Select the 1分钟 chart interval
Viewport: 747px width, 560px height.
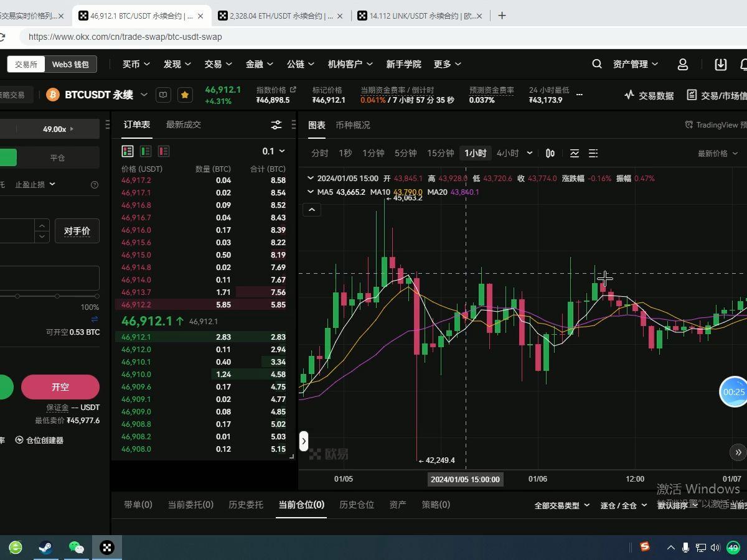pos(374,153)
